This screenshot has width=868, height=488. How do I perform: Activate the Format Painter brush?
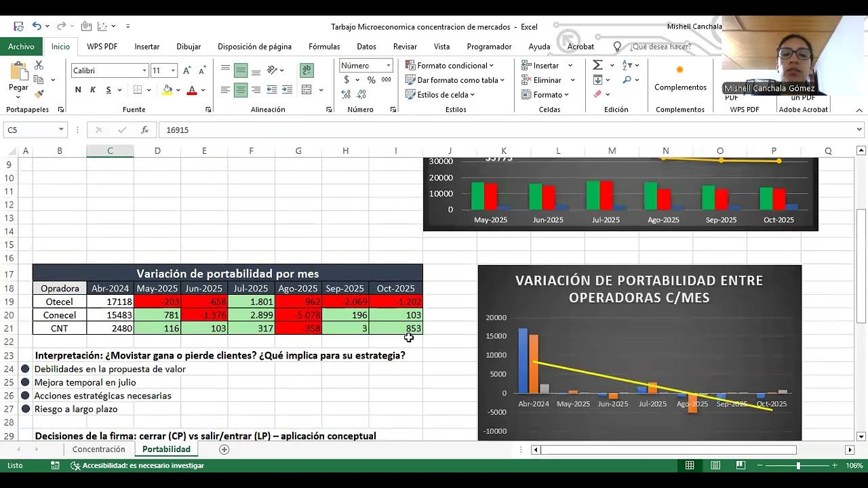39,94
